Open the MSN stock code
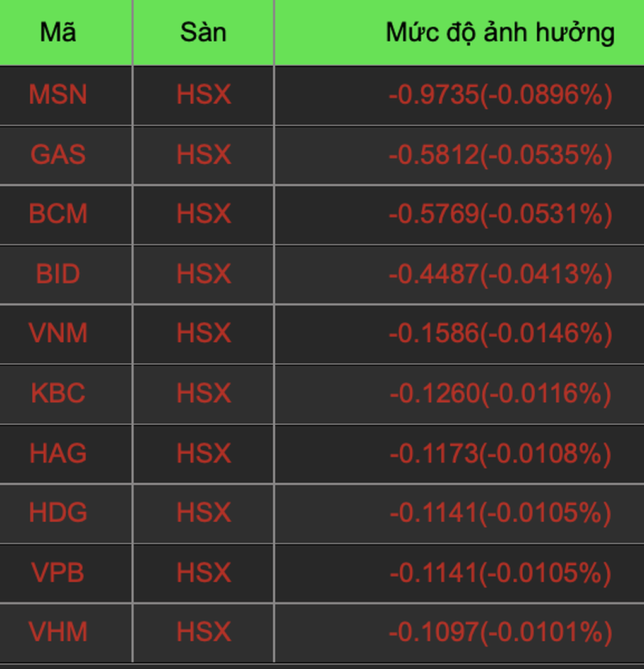The height and width of the screenshot is (669, 644). pos(58,94)
